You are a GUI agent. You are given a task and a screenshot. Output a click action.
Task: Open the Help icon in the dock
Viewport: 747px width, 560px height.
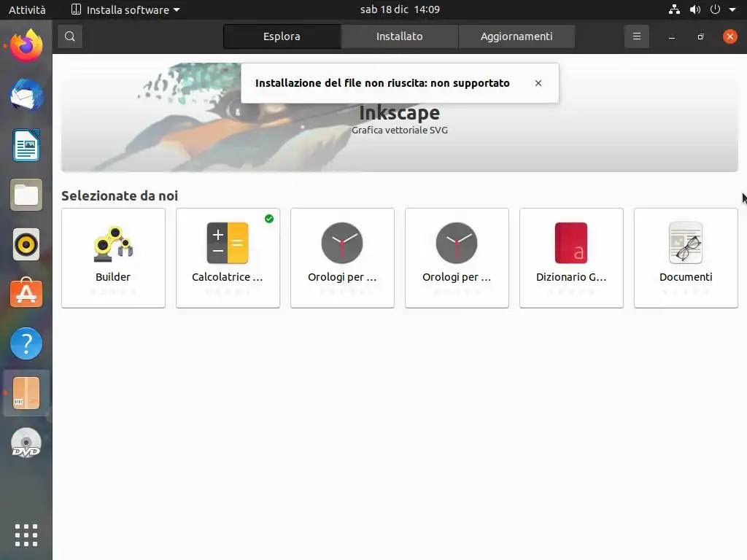click(x=26, y=343)
